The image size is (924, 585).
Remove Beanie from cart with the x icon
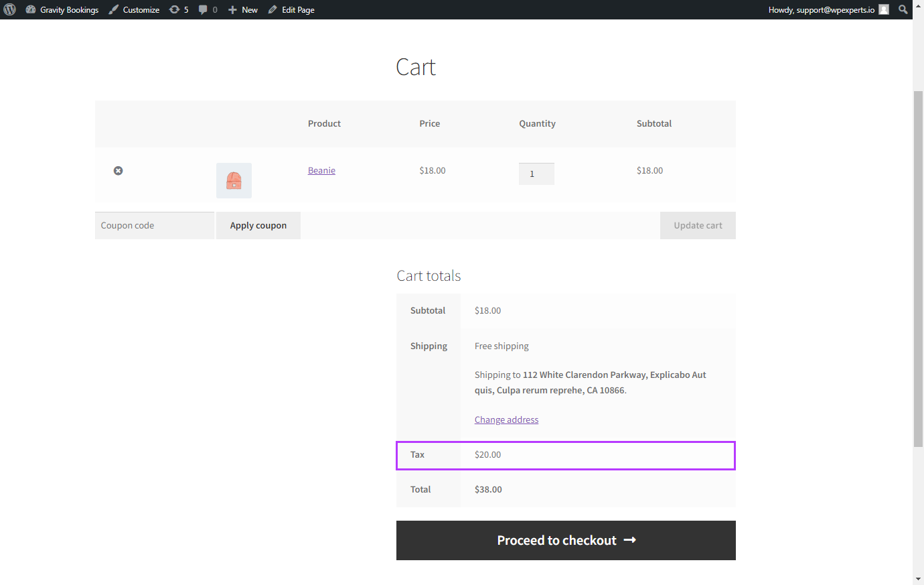click(118, 171)
